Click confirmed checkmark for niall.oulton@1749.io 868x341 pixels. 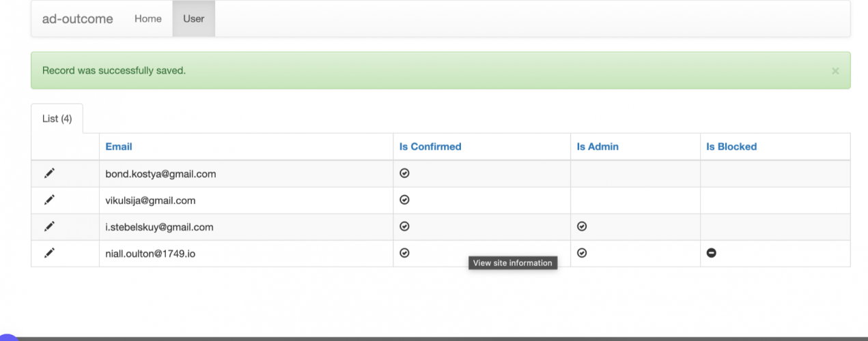coord(404,253)
